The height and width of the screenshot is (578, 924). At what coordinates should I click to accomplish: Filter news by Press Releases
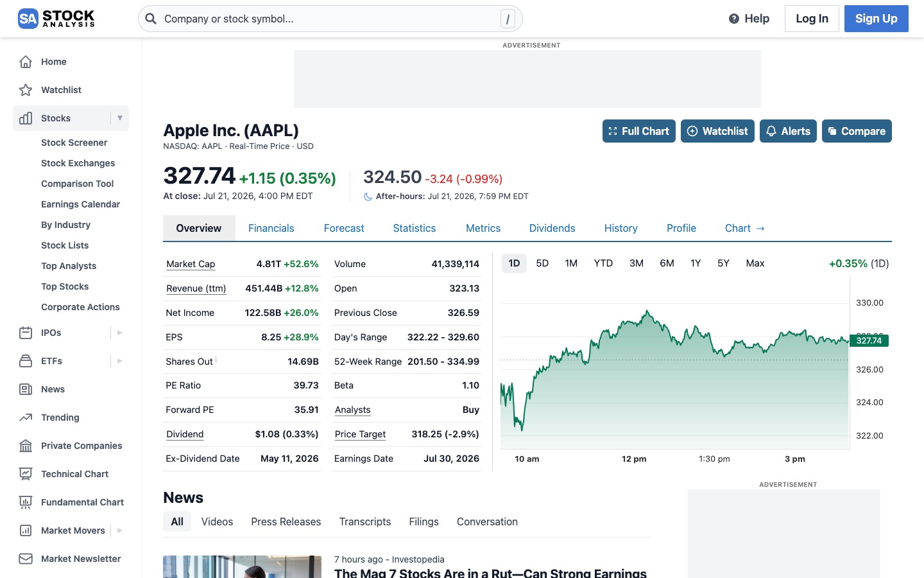click(286, 521)
